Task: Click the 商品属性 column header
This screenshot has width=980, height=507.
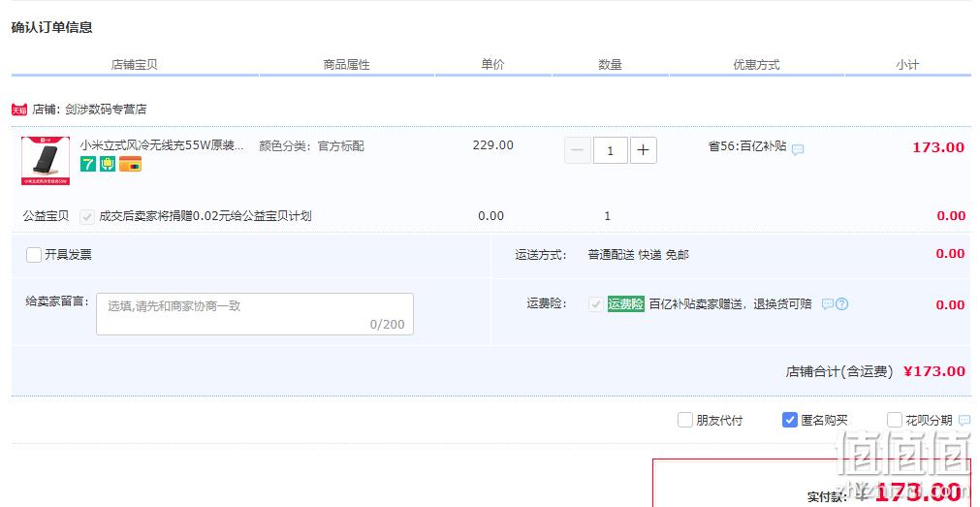Action: pos(347,64)
